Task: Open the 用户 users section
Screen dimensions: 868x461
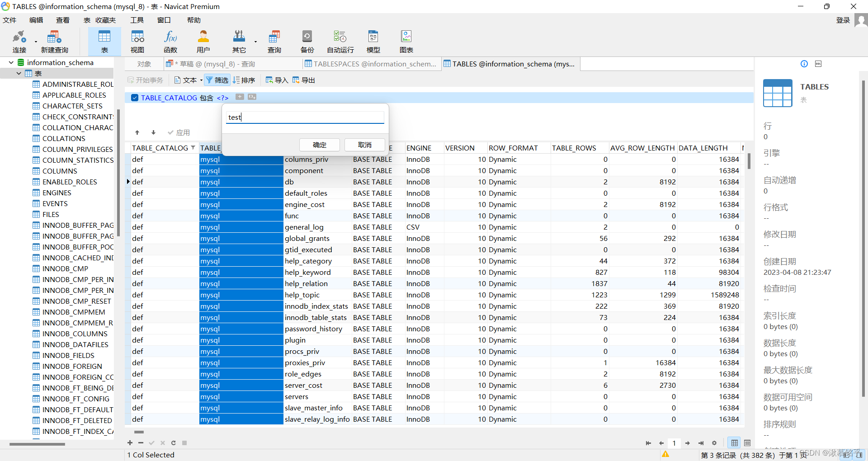Action: (x=203, y=41)
